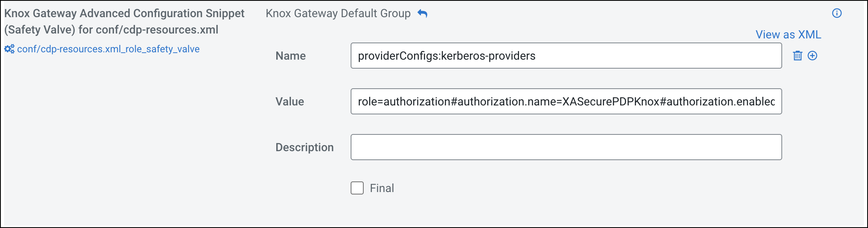The width and height of the screenshot is (868, 228).
Task: Add a new entry with plus icon
Action: point(812,56)
